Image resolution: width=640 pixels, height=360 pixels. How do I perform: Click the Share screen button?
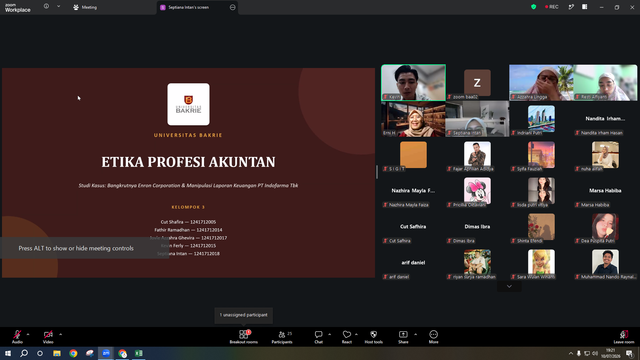coord(403,337)
